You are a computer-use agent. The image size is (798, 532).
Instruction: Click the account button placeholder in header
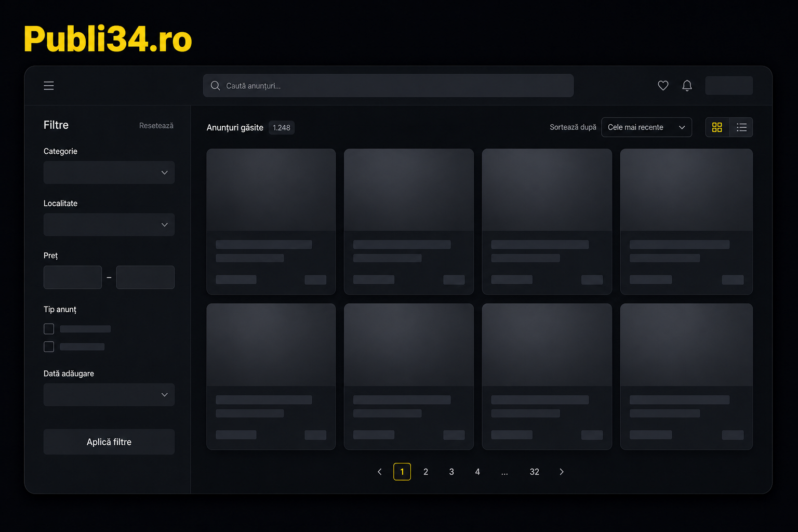click(x=729, y=86)
